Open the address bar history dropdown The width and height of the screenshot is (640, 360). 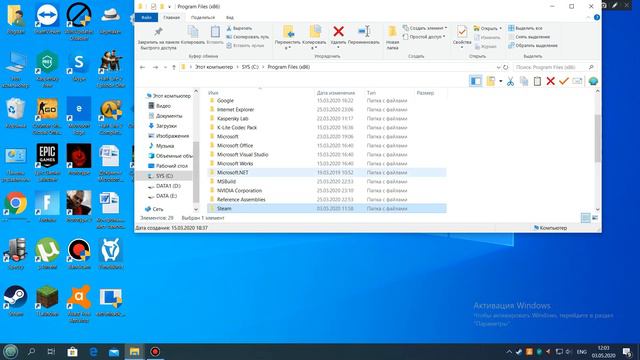(498, 67)
